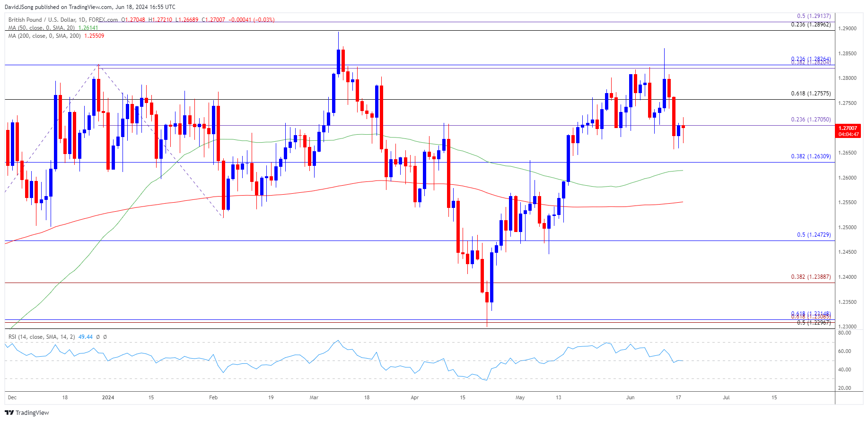The height and width of the screenshot is (421, 868).
Task: Click the 2024 label on time axis
Action: [x=108, y=397]
